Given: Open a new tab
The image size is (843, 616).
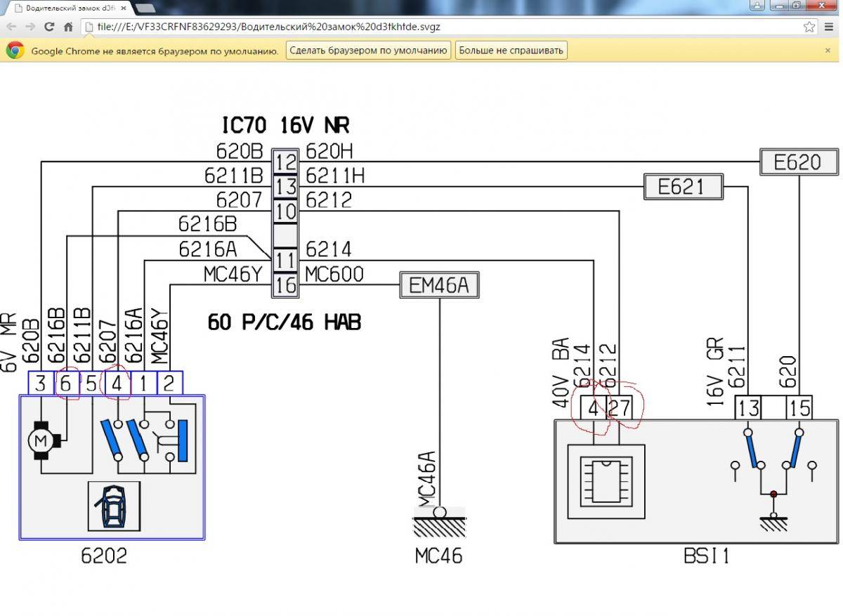Looking at the screenshot, I should pyautogui.click(x=145, y=8).
